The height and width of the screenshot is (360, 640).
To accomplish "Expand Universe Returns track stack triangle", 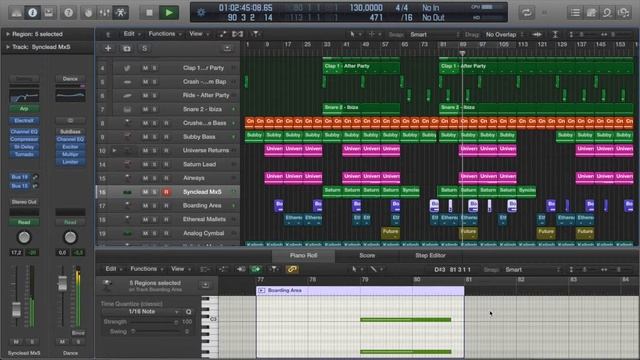I will coord(114,151).
